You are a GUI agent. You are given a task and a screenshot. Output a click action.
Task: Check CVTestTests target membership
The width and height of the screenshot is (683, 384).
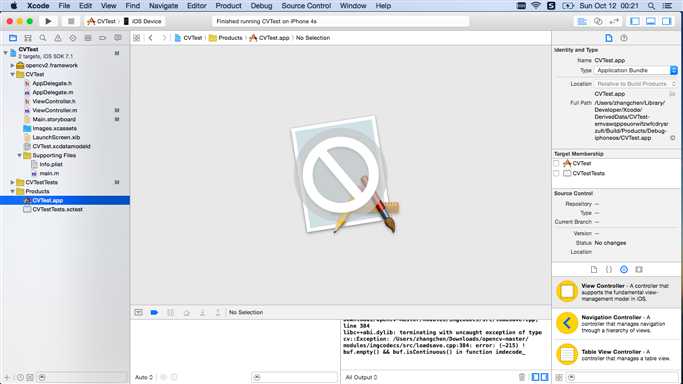pyautogui.click(x=556, y=173)
